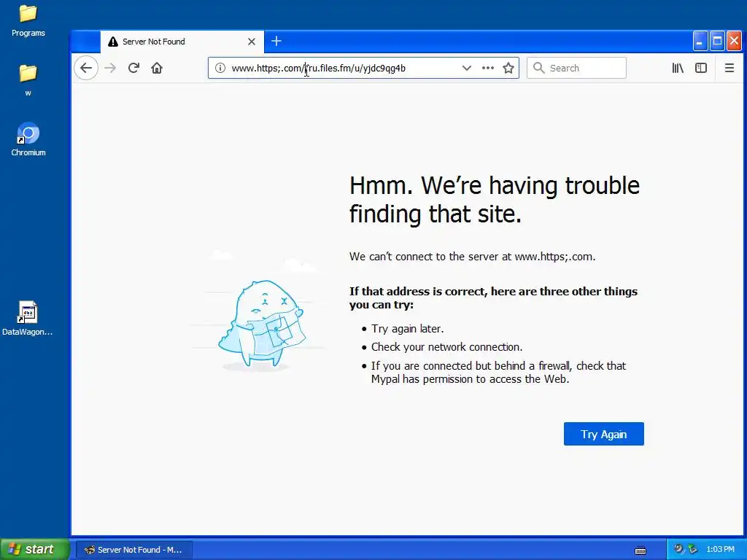Select the Server Not Found tab

coord(182,42)
